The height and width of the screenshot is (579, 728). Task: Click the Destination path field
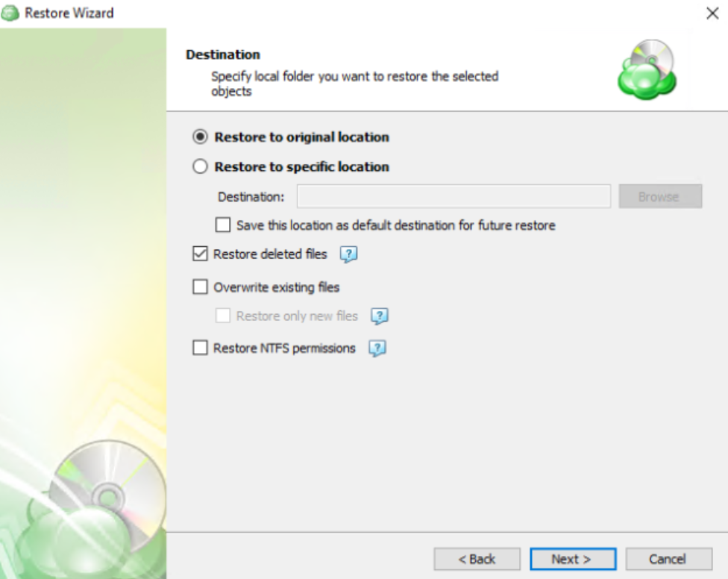click(x=454, y=196)
